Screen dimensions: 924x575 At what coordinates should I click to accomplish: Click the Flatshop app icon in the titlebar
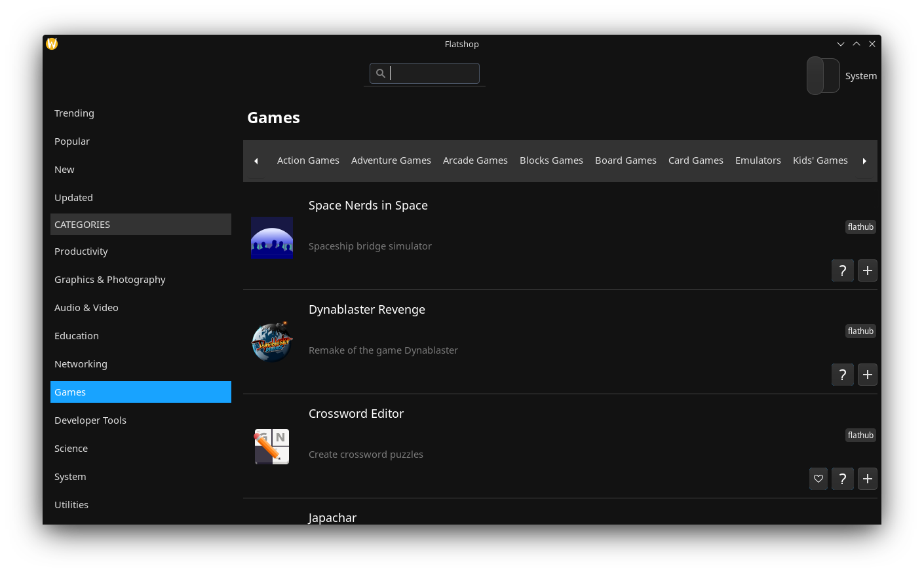pos(51,43)
